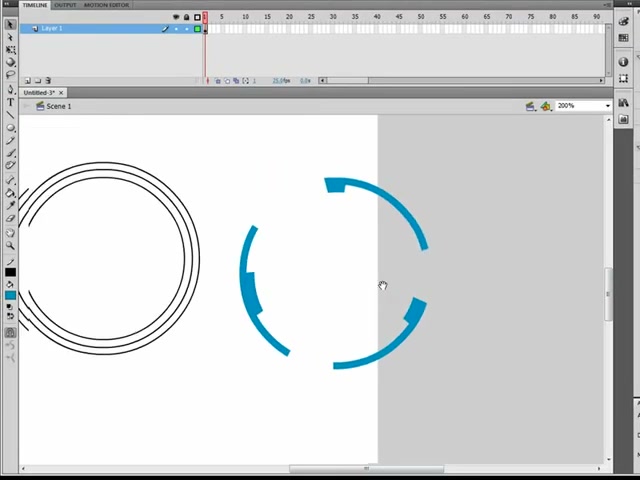Open the Info panel icon

pyautogui.click(x=623, y=62)
